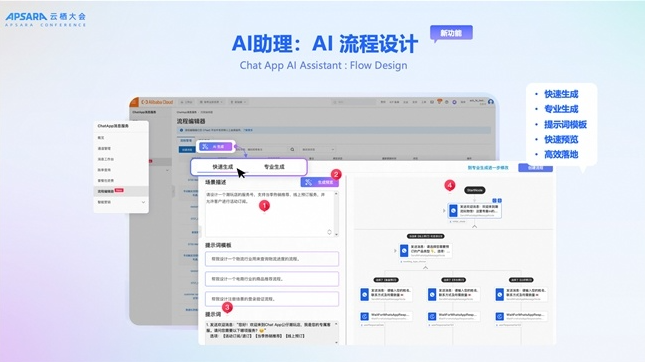The height and width of the screenshot is (362, 645).
Task: Click the resize handle in 场景描述 box
Action: coord(329,232)
